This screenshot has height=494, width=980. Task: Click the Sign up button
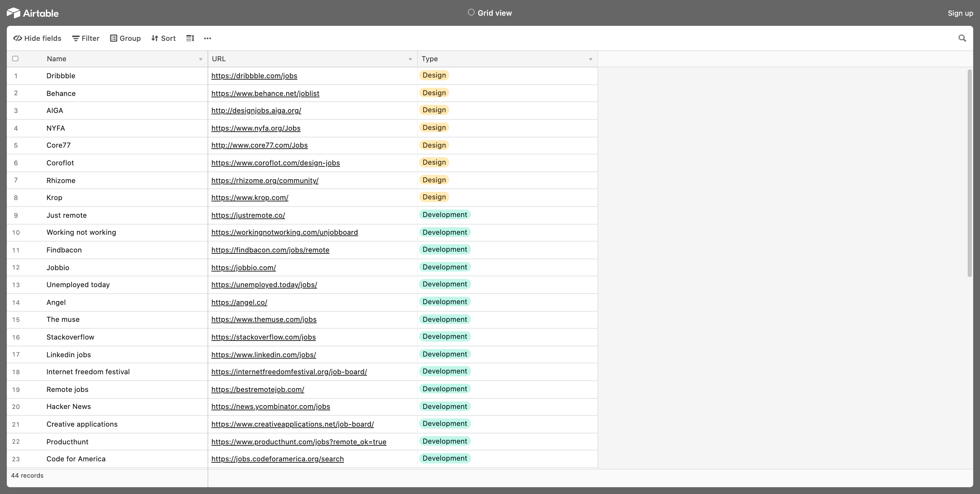960,13
